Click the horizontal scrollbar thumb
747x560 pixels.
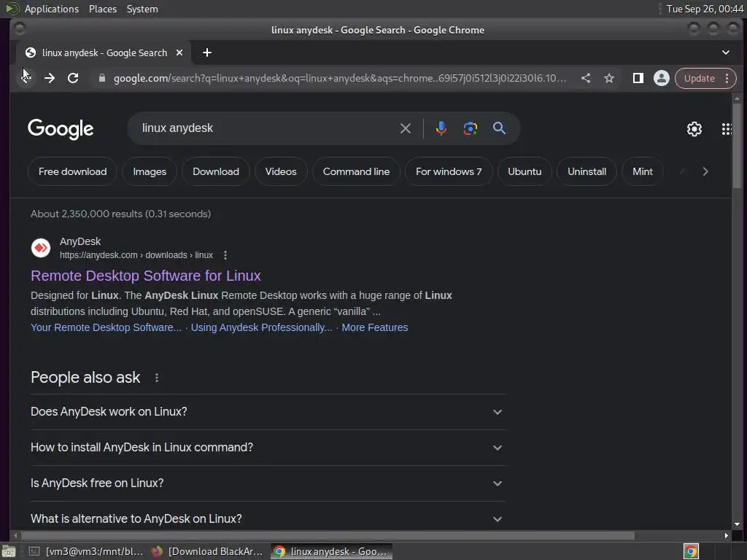tap(326, 536)
